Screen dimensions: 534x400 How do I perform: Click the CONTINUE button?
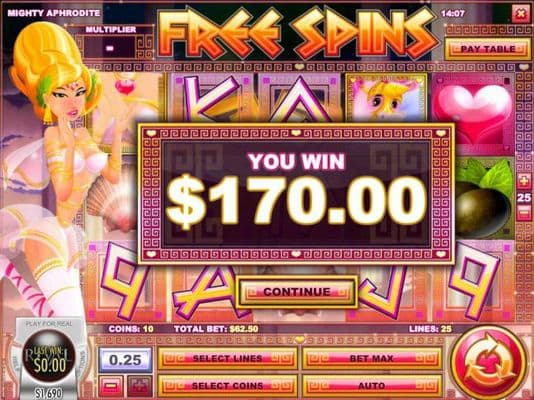click(297, 292)
